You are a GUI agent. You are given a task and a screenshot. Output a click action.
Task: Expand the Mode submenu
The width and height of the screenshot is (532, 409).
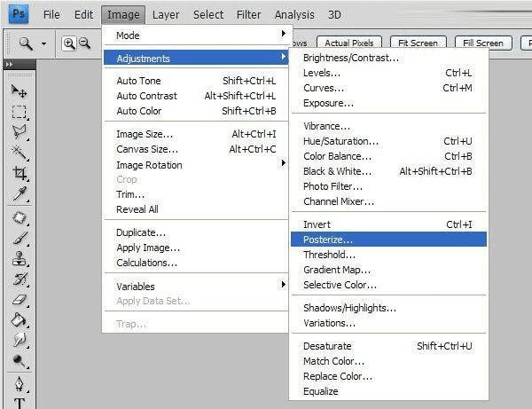point(196,35)
